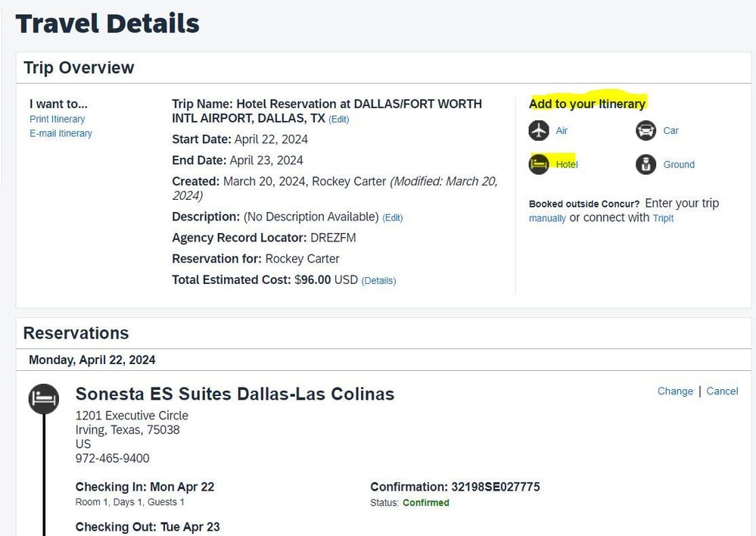
Task: Edit the trip description
Action: point(393,217)
